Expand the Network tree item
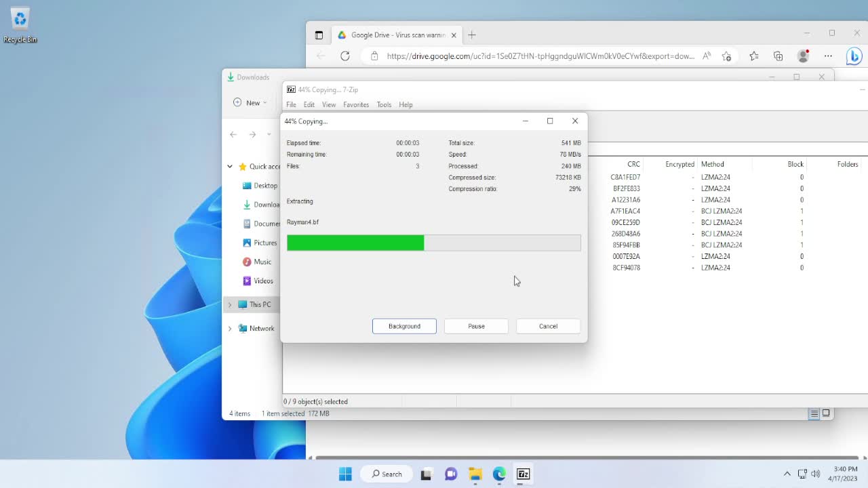This screenshot has height=488, width=868. pos(231,328)
